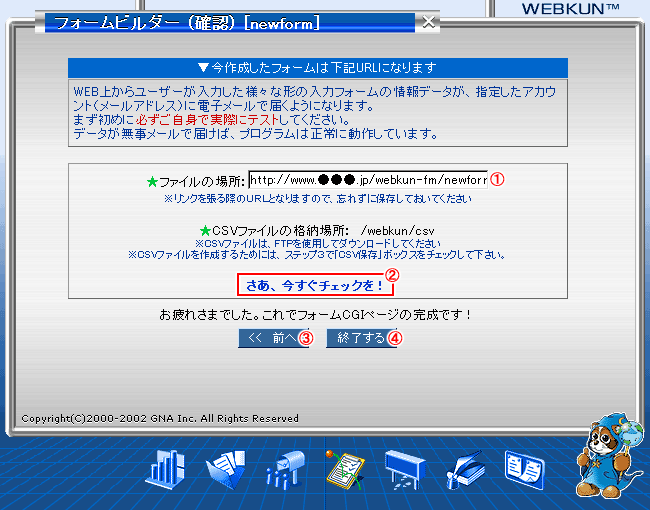The height and width of the screenshot is (510, 650).
Task: Click the wizard raccoon mascot character
Action: click(x=605, y=456)
